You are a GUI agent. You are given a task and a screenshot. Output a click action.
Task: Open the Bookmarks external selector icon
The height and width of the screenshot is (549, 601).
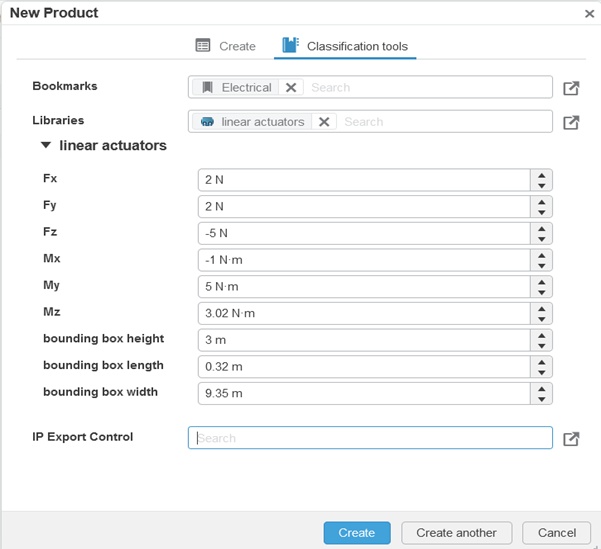pos(571,88)
